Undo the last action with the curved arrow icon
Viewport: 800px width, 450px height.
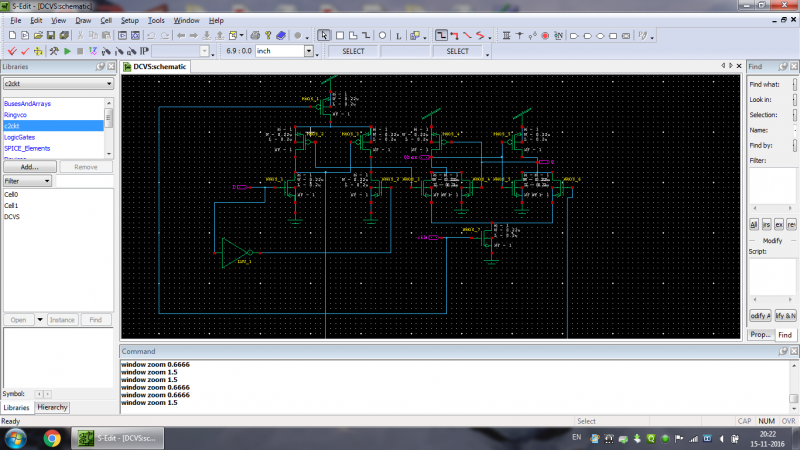[x=152, y=36]
